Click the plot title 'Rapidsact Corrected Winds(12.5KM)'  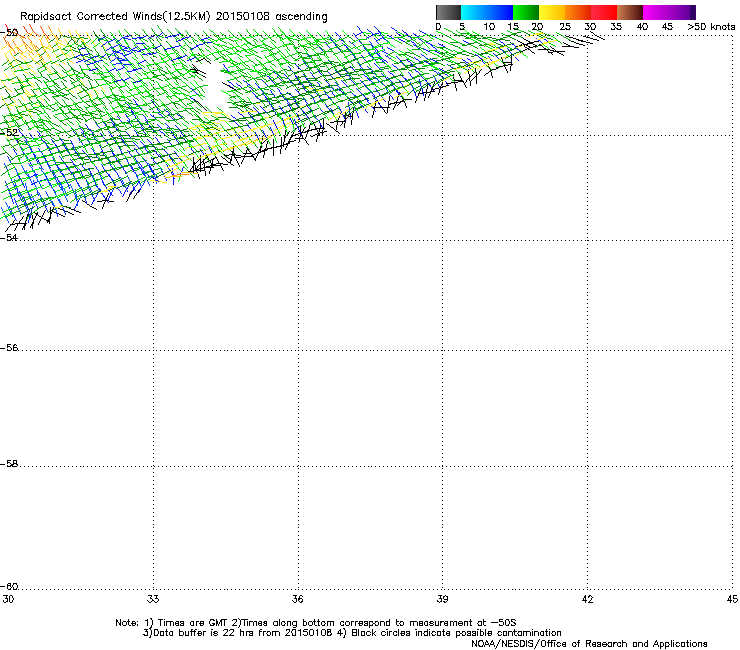point(115,17)
